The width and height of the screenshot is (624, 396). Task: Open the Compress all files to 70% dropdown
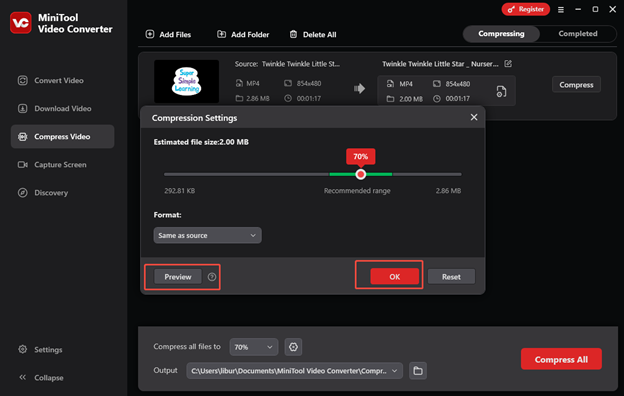254,347
